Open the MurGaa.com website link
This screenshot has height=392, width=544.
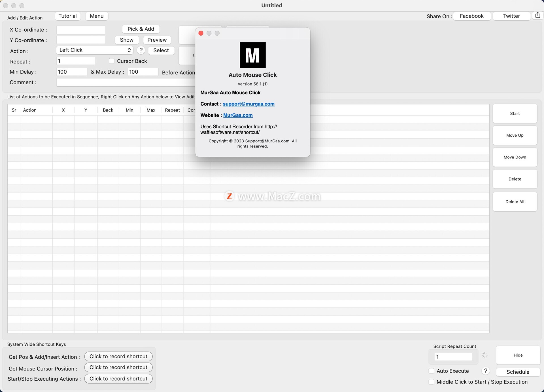pos(238,115)
